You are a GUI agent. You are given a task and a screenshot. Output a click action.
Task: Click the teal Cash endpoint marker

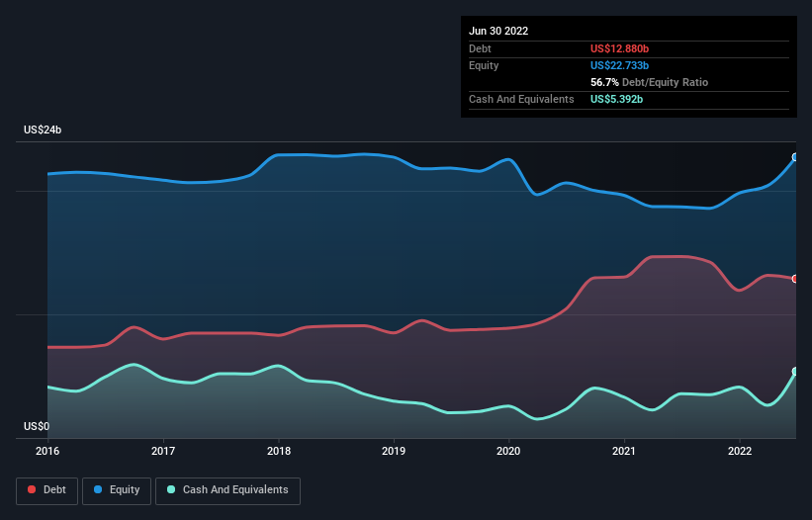pyautogui.click(x=795, y=372)
